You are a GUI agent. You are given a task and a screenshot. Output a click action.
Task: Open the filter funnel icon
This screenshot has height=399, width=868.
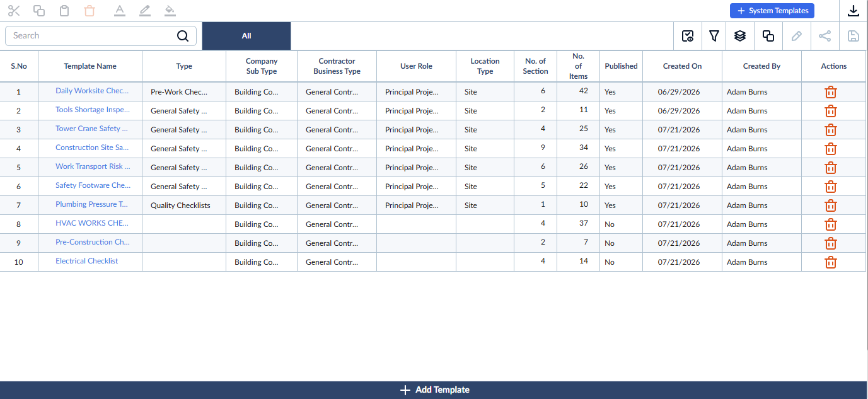pyautogui.click(x=714, y=36)
